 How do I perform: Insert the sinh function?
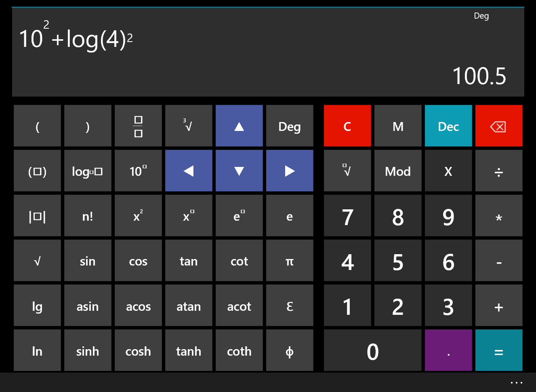click(88, 350)
